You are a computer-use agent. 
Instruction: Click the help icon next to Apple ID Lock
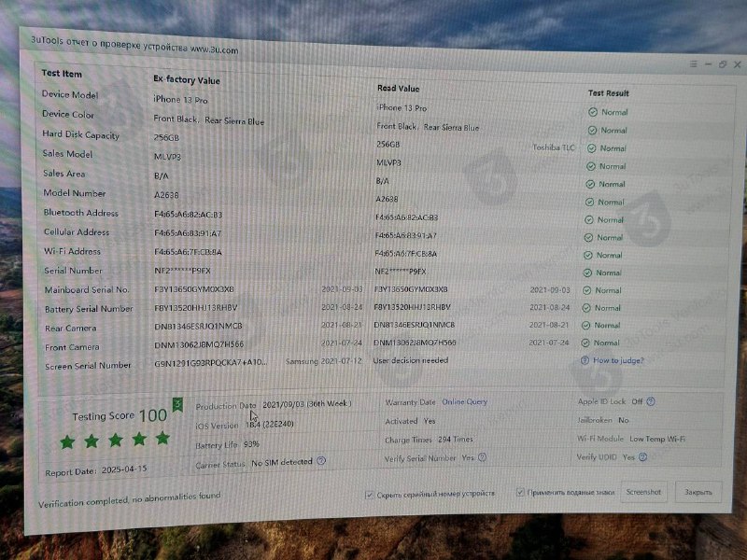[651, 401]
